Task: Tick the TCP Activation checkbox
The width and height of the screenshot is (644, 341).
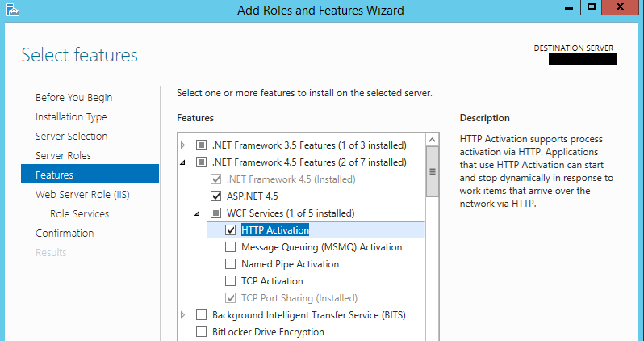Action: (231, 281)
